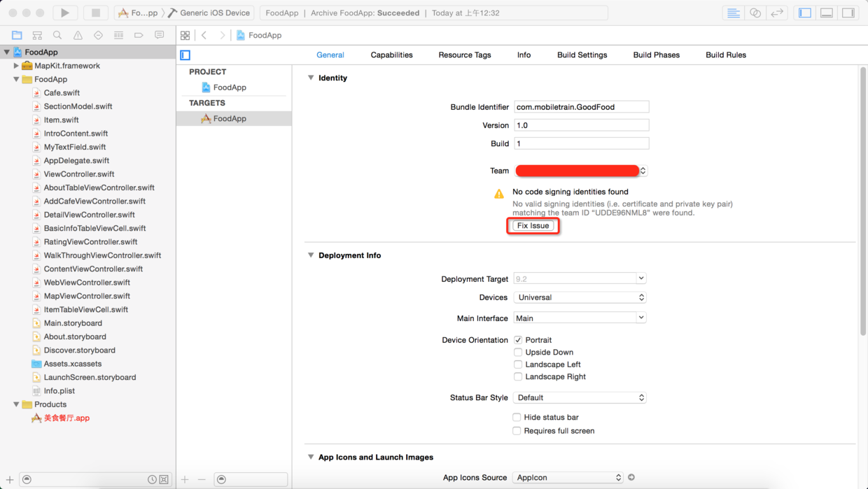Open the report navigator
Viewport: 868px width, 489px height.
pos(160,35)
